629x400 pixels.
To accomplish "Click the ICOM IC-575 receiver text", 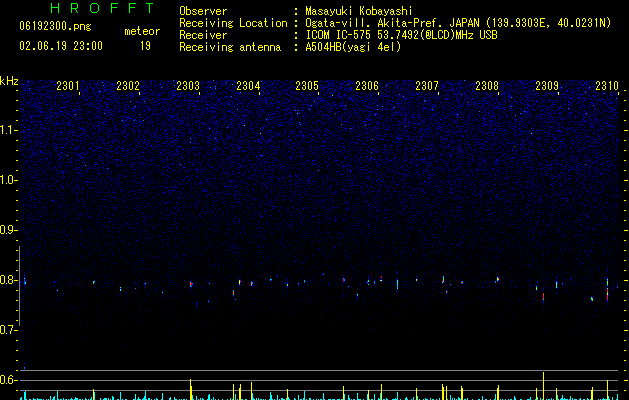I will pos(401,35).
